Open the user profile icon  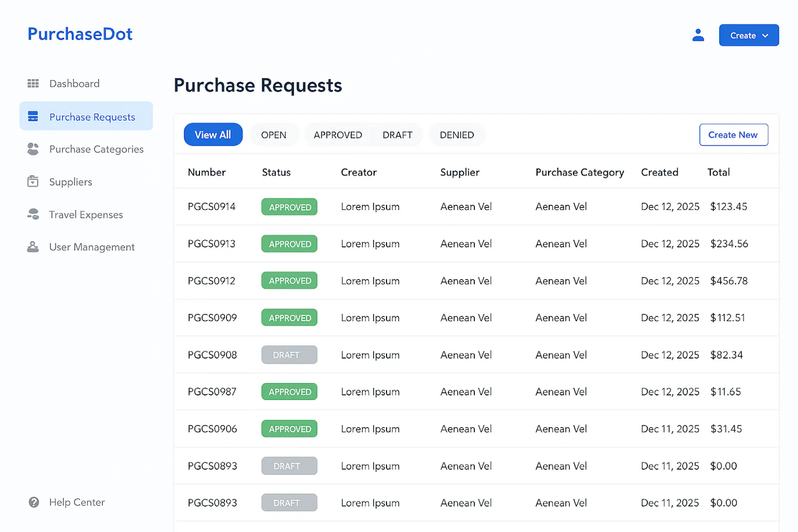click(x=698, y=35)
